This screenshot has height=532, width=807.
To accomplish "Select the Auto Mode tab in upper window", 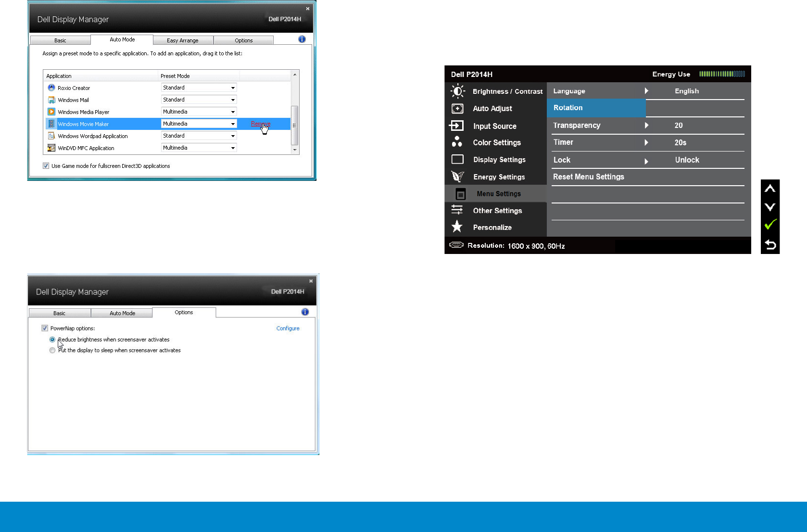I will [122, 39].
